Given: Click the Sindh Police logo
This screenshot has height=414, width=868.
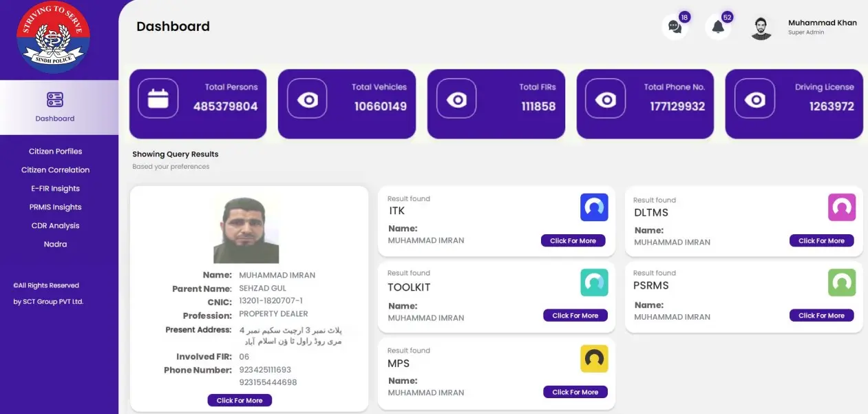Looking at the screenshot, I should tap(53, 37).
